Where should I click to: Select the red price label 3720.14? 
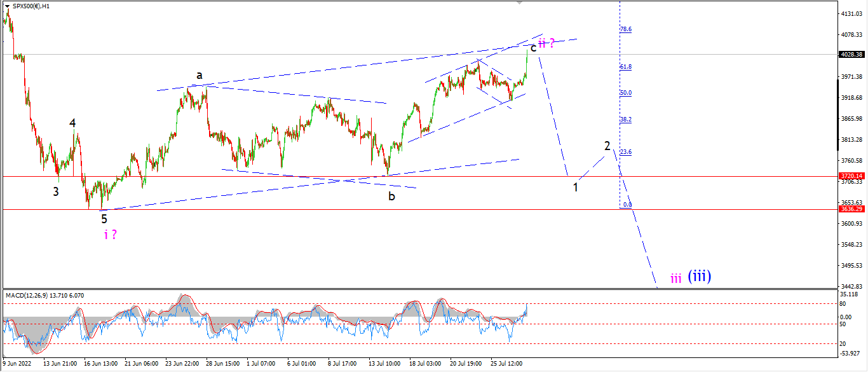pyautogui.click(x=851, y=176)
